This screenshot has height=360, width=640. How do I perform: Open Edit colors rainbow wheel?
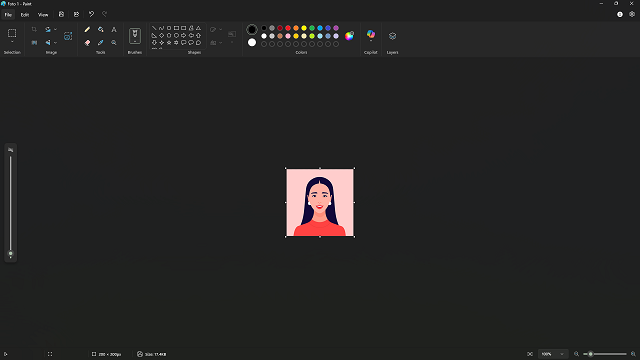point(349,36)
